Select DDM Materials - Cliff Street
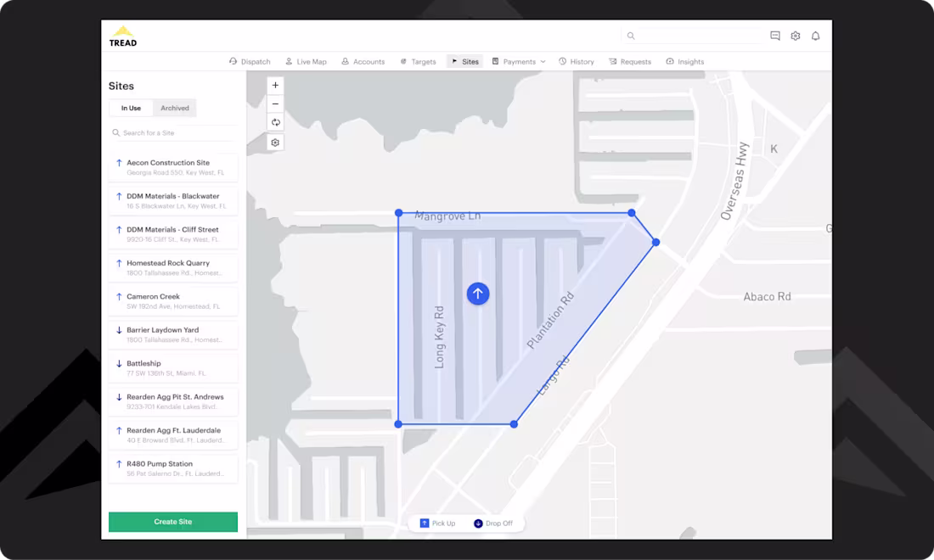Screen dimensions: 934x560 (173, 234)
